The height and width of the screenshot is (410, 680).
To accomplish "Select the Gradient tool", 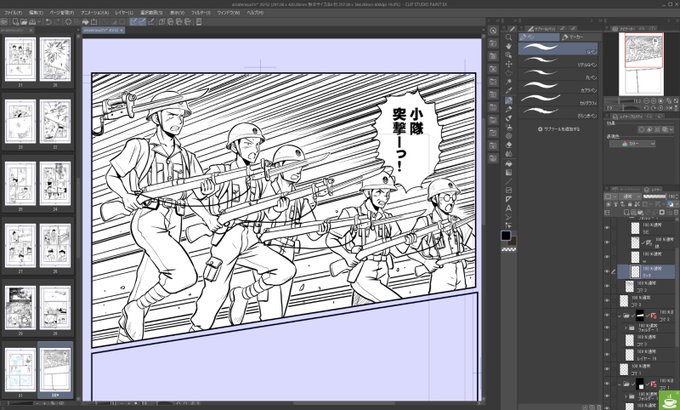I will pos(508,172).
